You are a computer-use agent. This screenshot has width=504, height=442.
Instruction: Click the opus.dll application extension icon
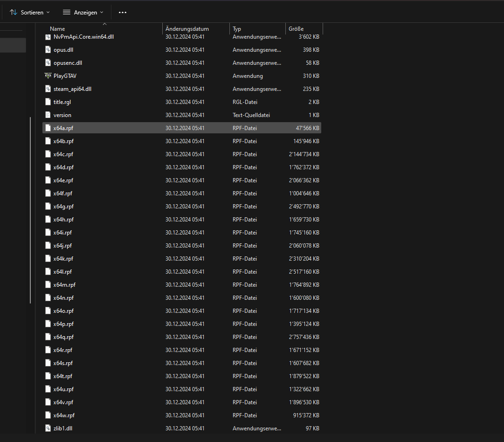pyautogui.click(x=48, y=49)
